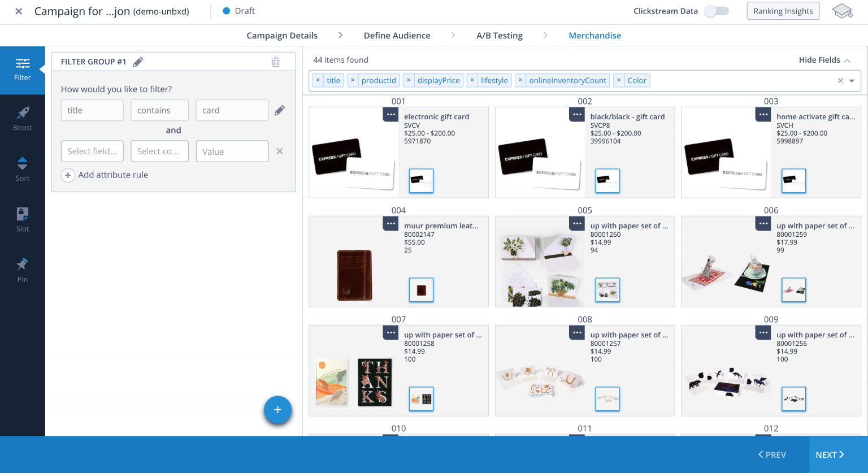Select color swatch of black/black gift card
Screen dimensions: 868x473
607,181
